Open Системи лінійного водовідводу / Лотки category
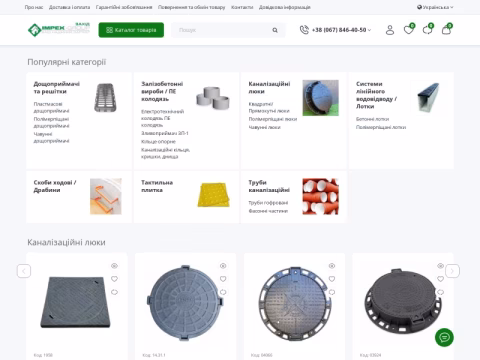Screen dimensions: 480x360 coord(376,95)
